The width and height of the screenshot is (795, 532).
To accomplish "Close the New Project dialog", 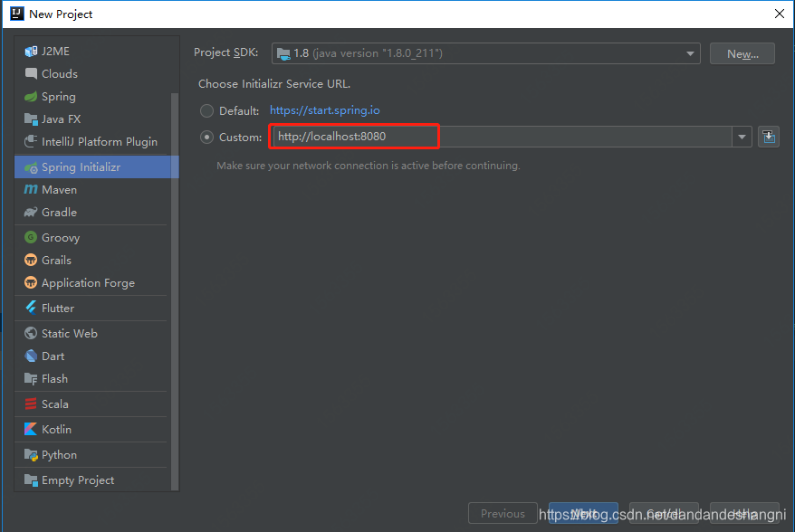I will pyautogui.click(x=780, y=14).
